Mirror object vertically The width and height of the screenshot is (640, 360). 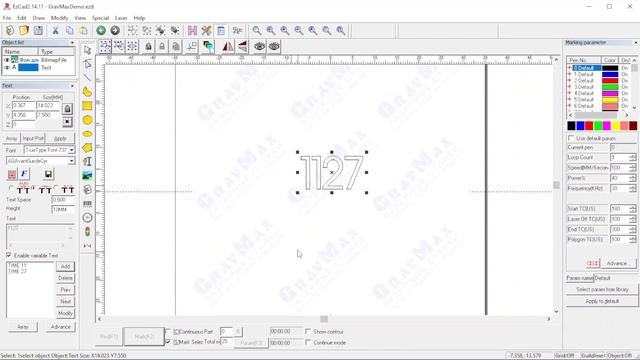pyautogui.click(x=242, y=47)
